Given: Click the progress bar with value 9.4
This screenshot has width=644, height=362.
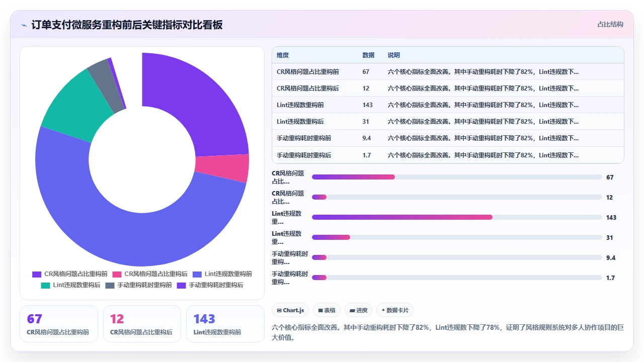Looking at the screenshot, I should click(457, 257).
